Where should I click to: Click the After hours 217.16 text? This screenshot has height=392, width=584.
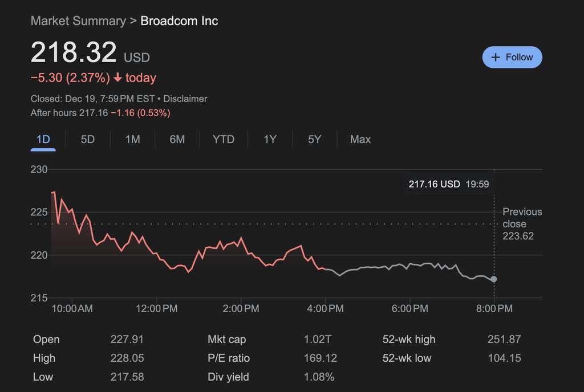pos(69,113)
